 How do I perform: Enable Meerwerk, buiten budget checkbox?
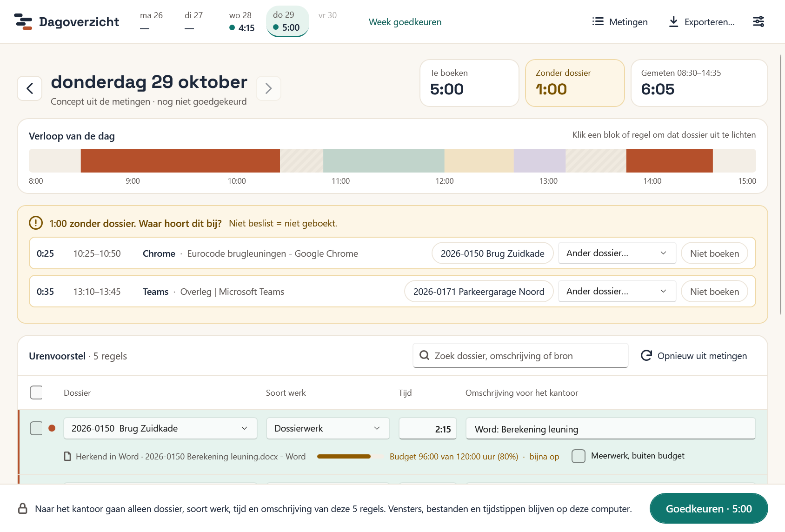click(x=579, y=456)
